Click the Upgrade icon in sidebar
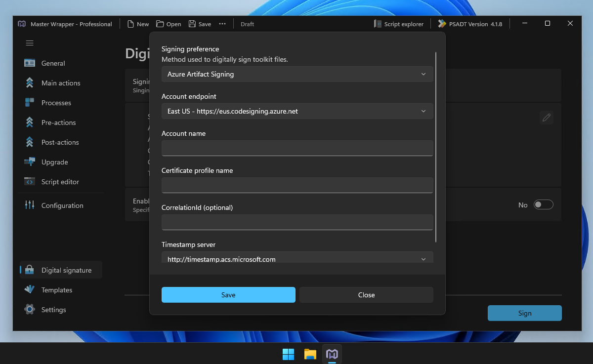Screen dimensions: 593x364 (30, 162)
